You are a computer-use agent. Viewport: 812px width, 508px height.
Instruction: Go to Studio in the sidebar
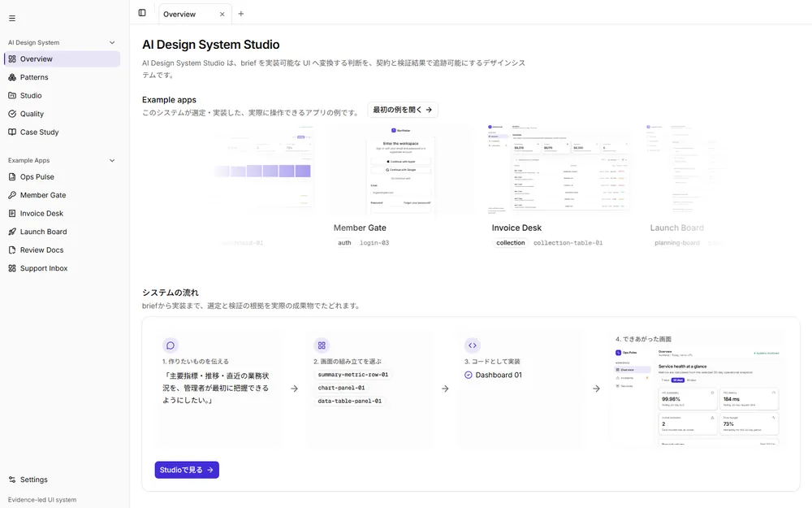tap(63, 95)
